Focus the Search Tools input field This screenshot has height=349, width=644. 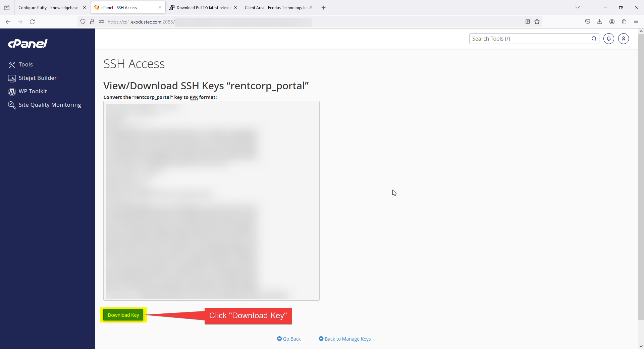click(x=530, y=39)
